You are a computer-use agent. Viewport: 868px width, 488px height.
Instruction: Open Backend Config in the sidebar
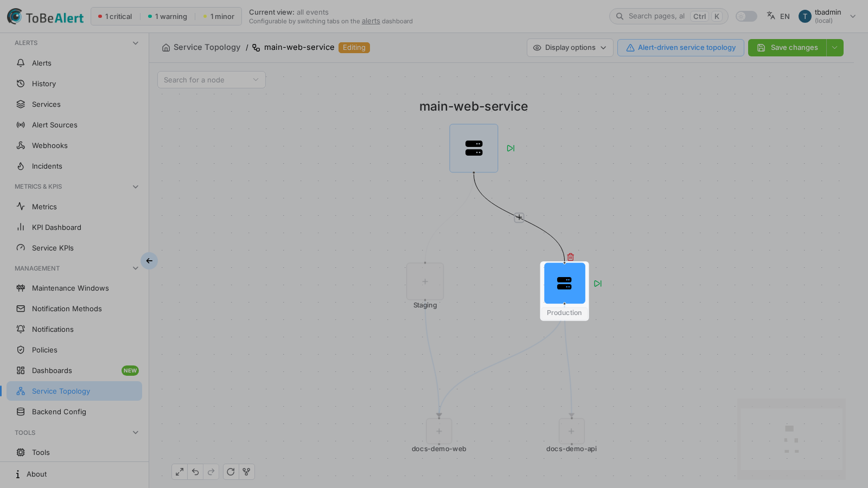(x=74, y=412)
